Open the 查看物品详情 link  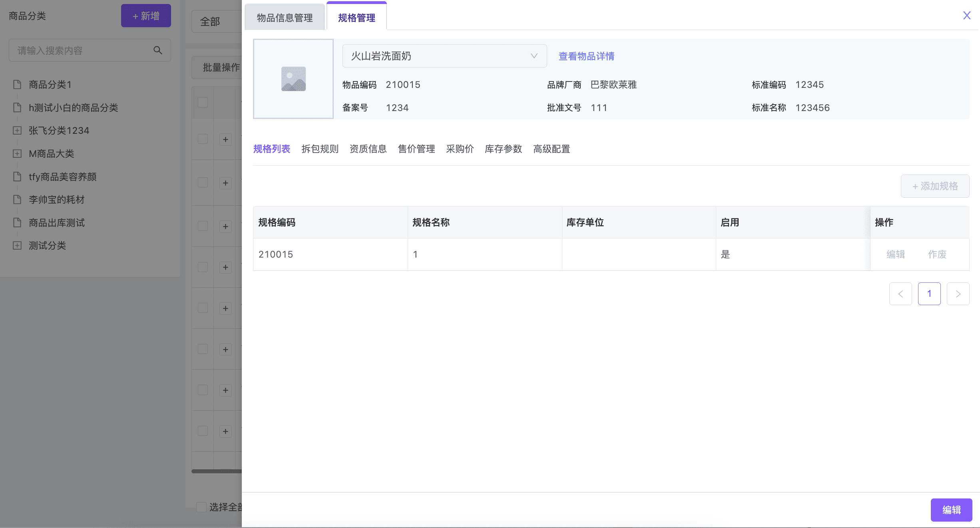point(586,56)
